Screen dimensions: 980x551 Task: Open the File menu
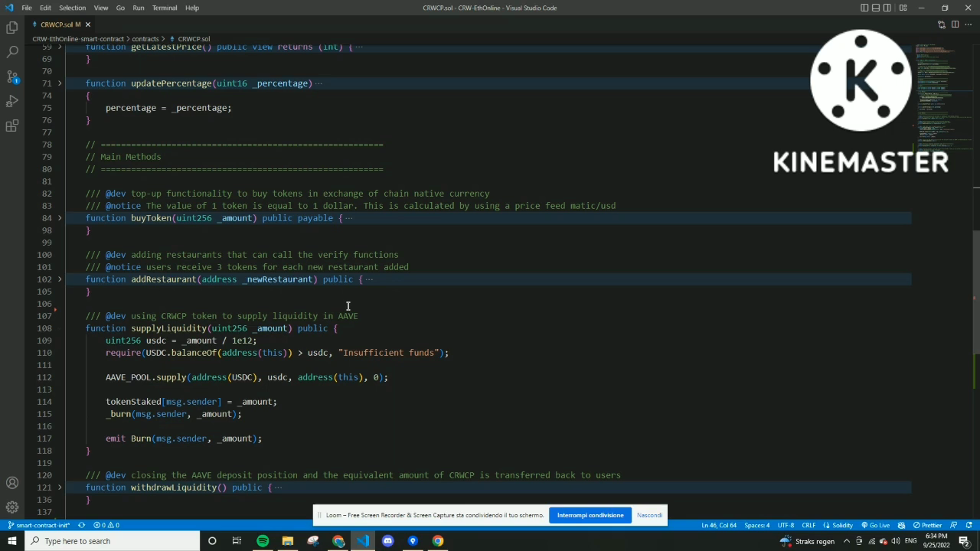(27, 8)
